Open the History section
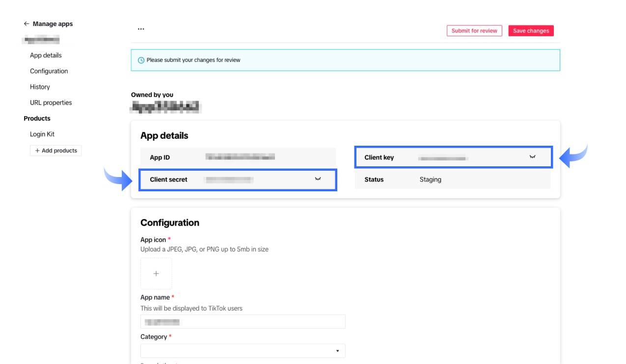The height and width of the screenshot is (364, 626). click(x=40, y=87)
